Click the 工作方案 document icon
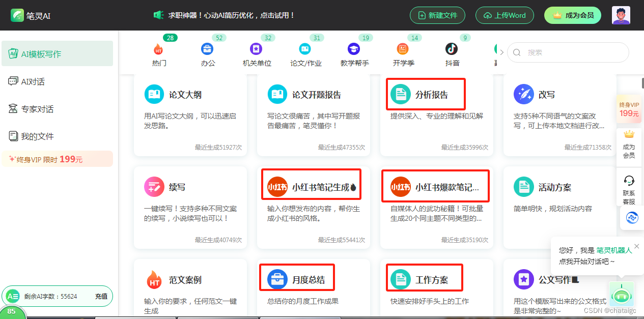Image resolution: width=644 pixels, height=319 pixels. pyautogui.click(x=401, y=279)
